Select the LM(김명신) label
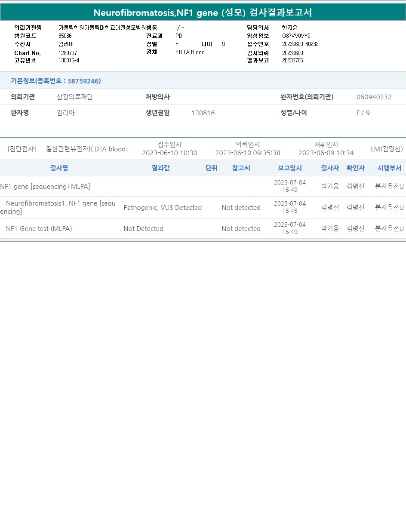406x532 pixels. point(387,149)
